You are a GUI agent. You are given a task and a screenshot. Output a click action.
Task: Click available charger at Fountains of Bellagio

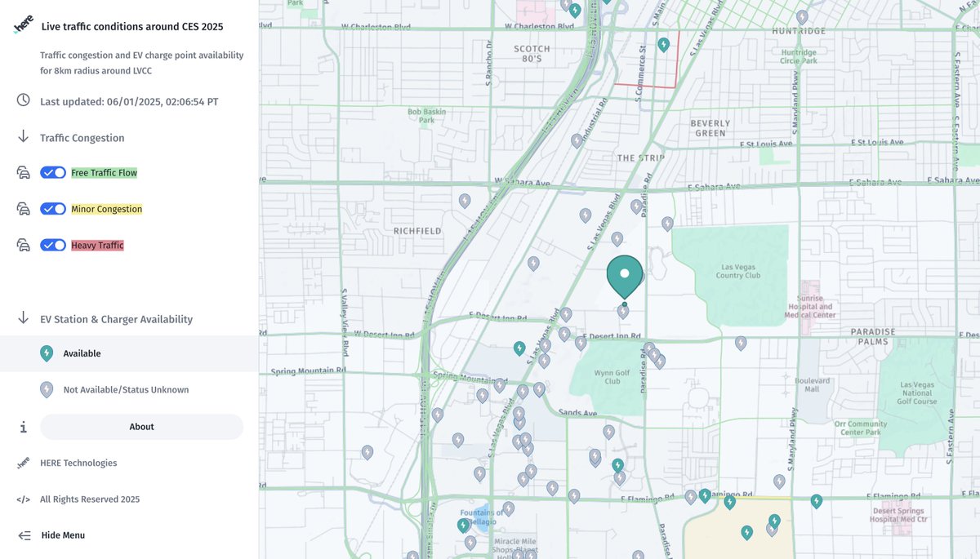click(464, 525)
